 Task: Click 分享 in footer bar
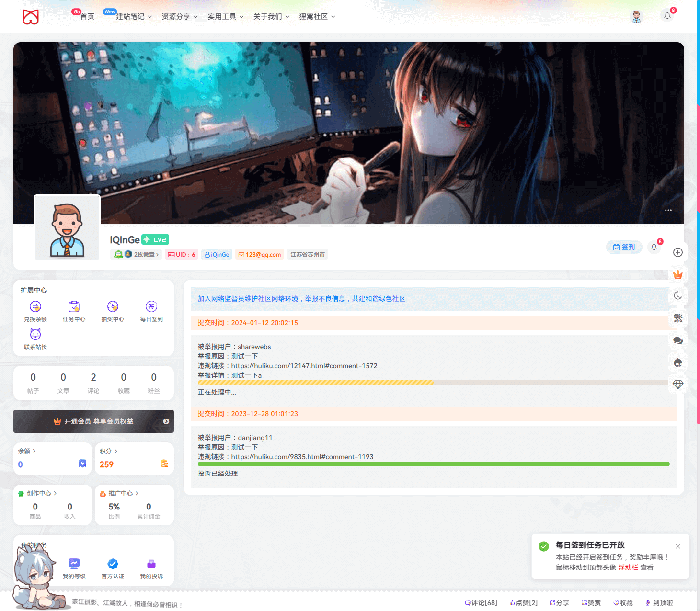point(559,603)
